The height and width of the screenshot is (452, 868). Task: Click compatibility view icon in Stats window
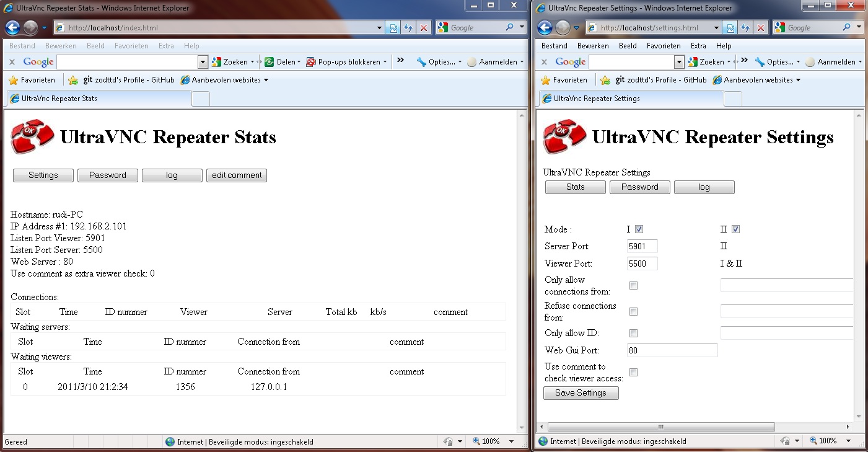click(393, 28)
